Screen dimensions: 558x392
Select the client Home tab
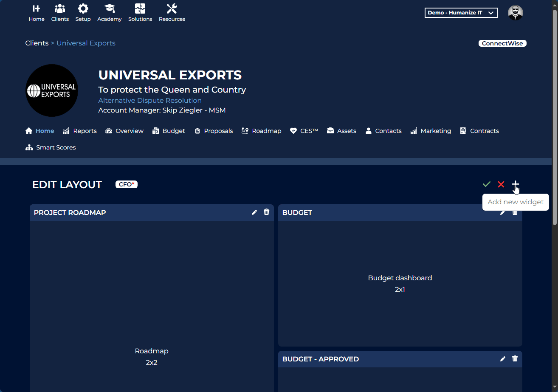[x=40, y=131]
